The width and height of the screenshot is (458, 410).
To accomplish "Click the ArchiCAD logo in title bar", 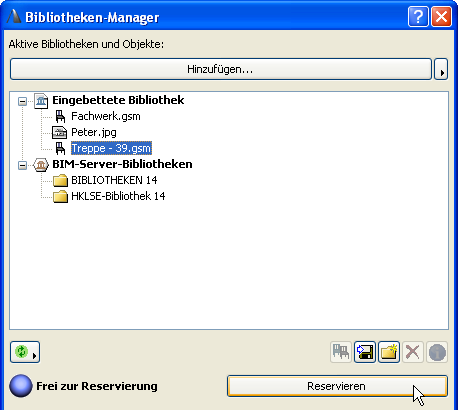I will [14, 16].
